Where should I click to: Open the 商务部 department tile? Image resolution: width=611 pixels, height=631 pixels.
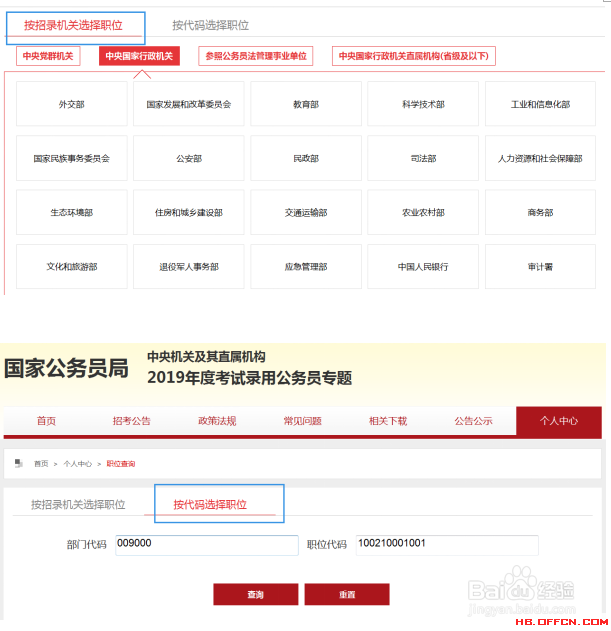point(540,212)
